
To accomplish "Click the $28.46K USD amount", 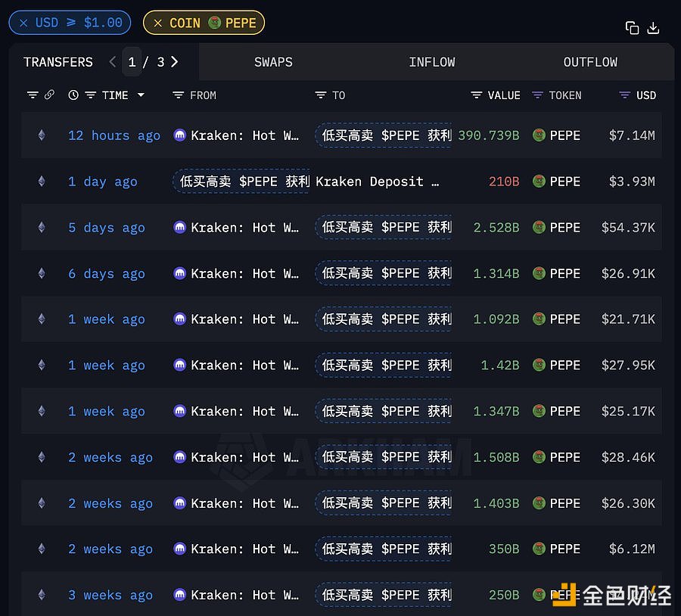I will [628, 457].
